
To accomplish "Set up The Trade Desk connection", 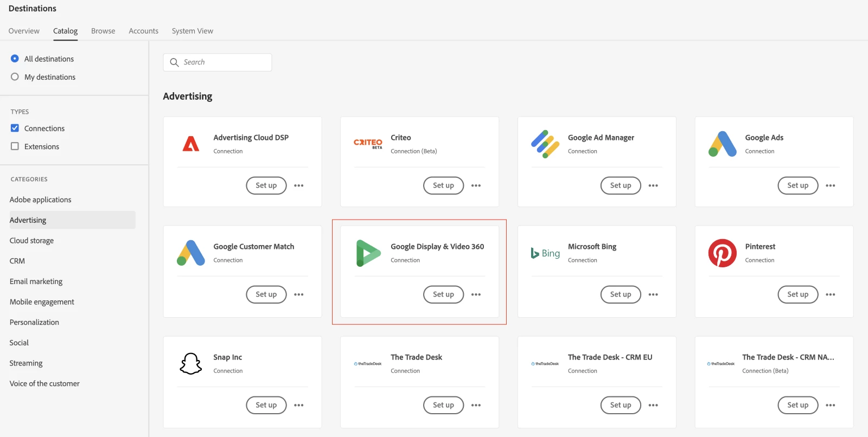I will pos(443,405).
